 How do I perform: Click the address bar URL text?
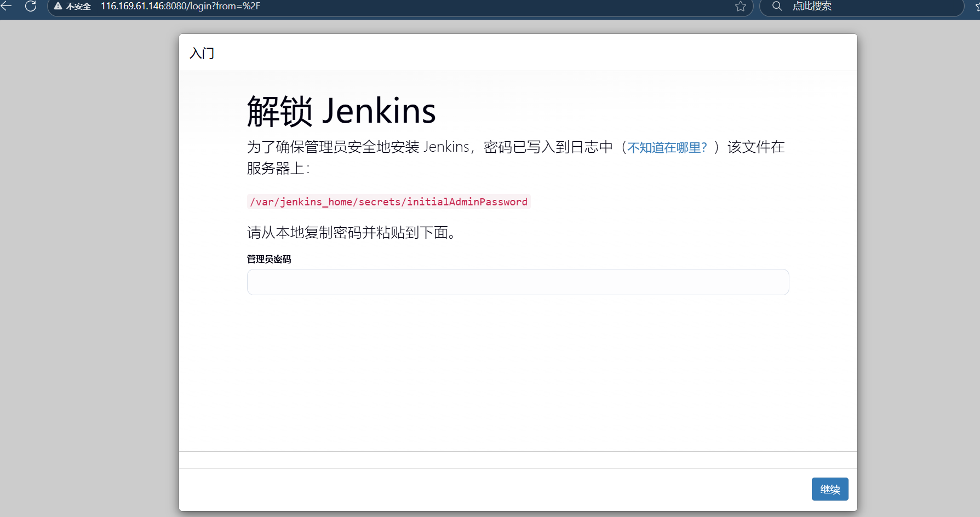(180, 6)
